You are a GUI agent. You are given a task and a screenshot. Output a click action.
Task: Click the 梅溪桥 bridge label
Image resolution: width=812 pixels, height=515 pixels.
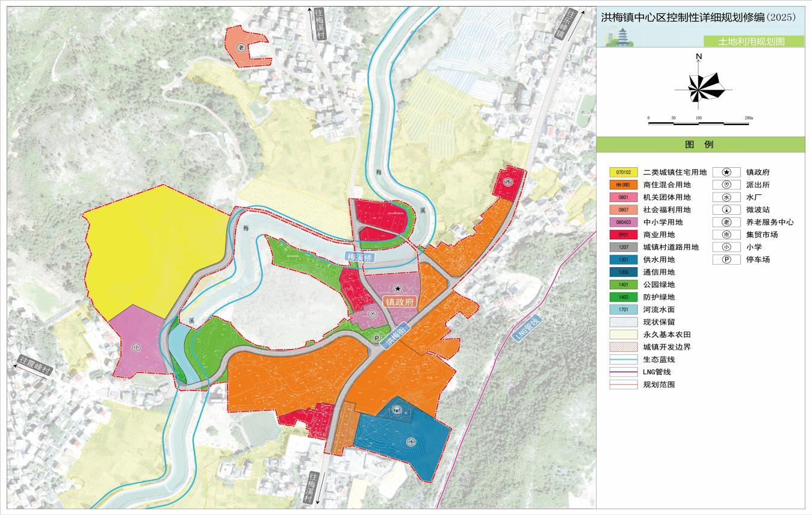click(360, 257)
